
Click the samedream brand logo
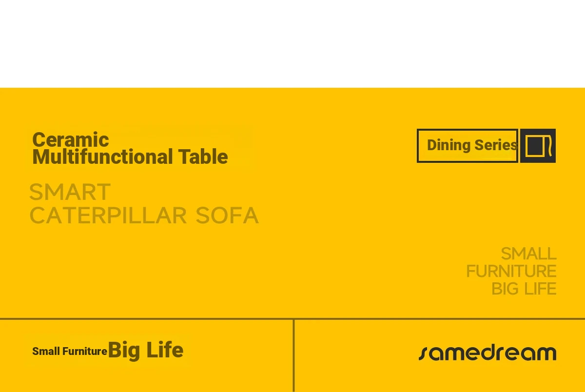pyautogui.click(x=487, y=353)
